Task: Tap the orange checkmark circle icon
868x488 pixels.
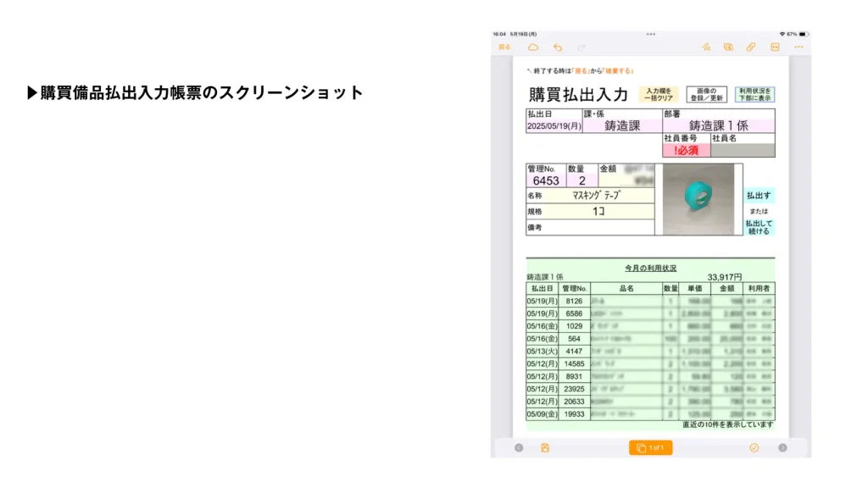Action: 754,447
